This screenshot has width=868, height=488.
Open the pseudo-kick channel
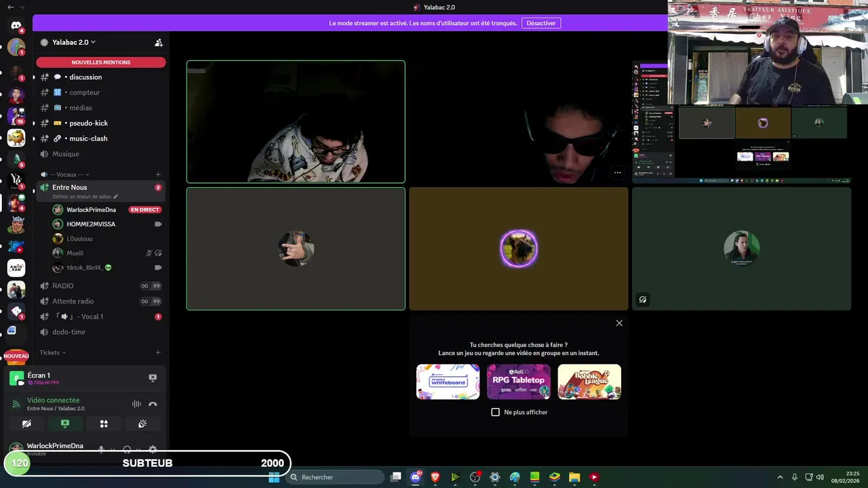[x=101, y=123]
